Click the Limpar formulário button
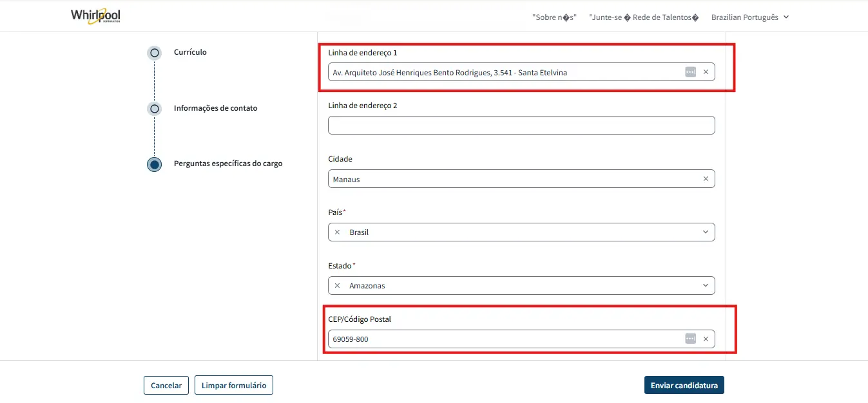This screenshot has height=403, width=868. click(234, 386)
